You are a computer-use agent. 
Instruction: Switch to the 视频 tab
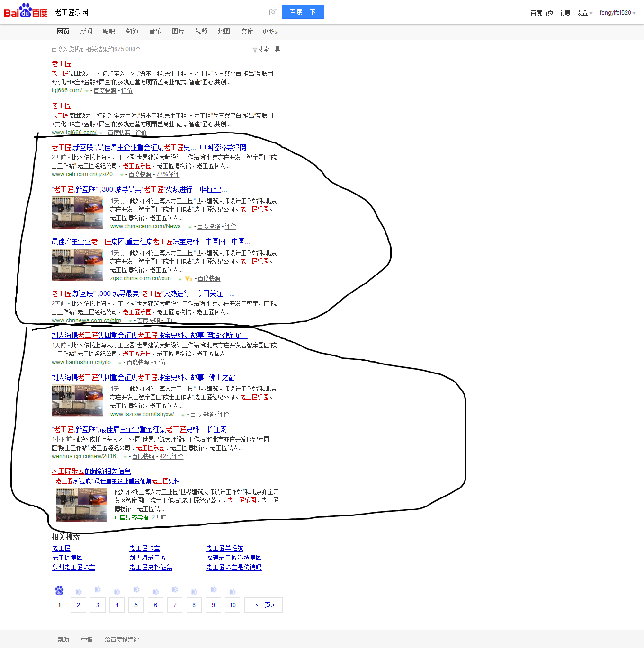(x=201, y=31)
